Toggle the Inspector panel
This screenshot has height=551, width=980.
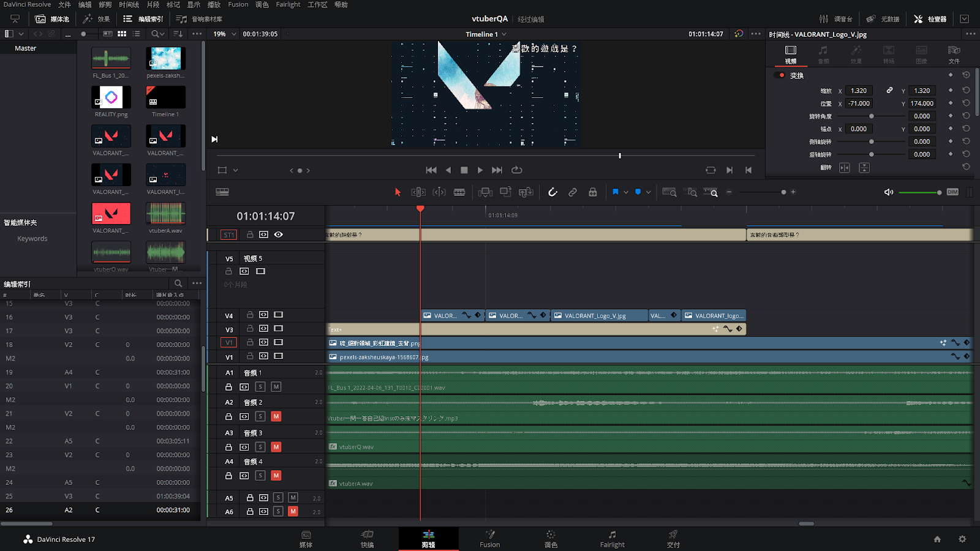click(x=930, y=19)
